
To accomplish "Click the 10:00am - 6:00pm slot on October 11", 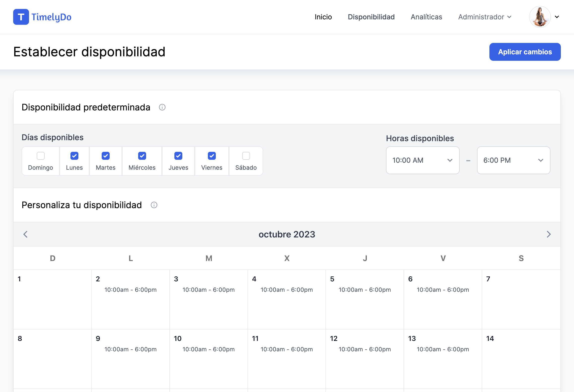I will tap(287, 349).
